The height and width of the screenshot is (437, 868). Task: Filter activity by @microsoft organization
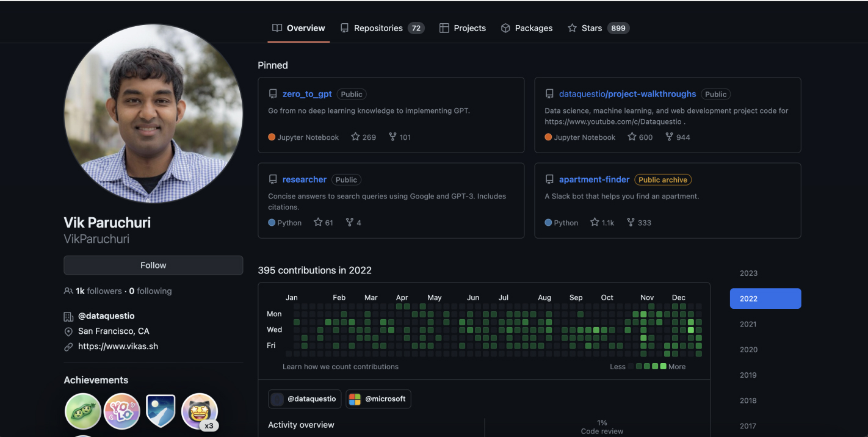pos(378,399)
